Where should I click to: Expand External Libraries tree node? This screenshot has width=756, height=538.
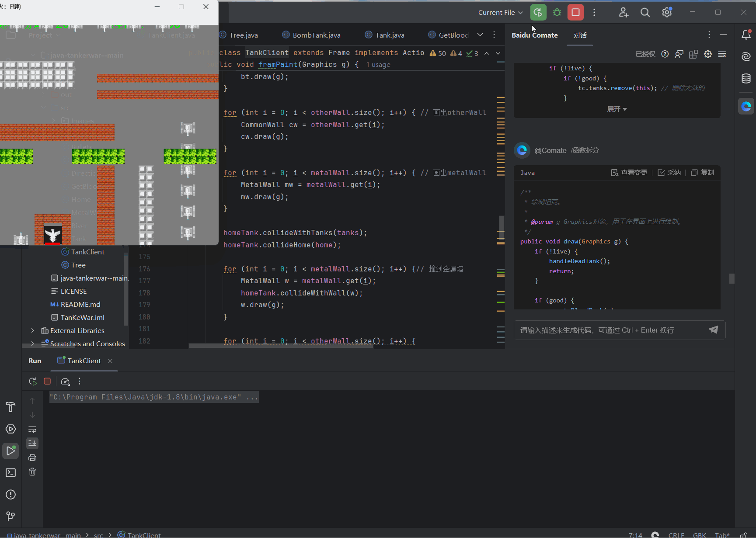32,330
